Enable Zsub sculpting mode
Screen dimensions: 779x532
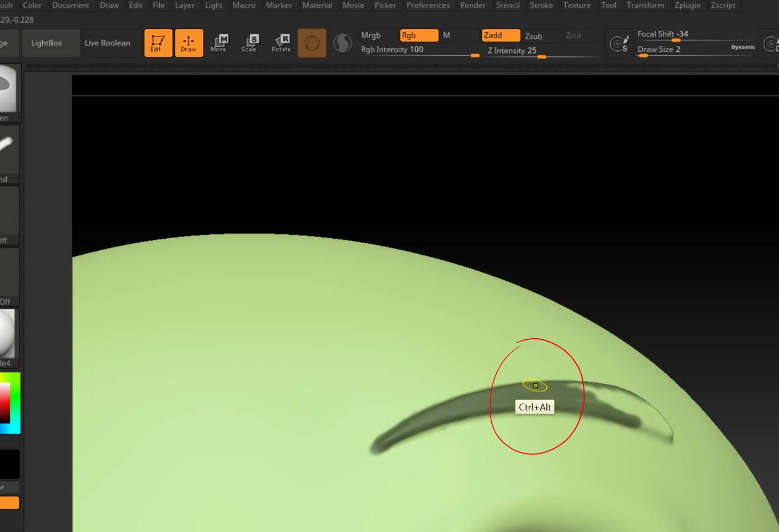533,36
